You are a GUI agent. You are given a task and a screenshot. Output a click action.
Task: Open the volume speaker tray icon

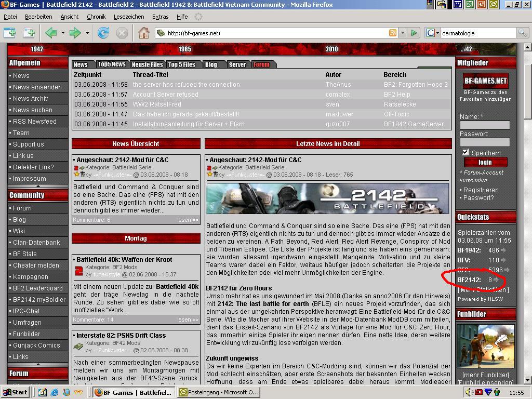(x=468, y=393)
